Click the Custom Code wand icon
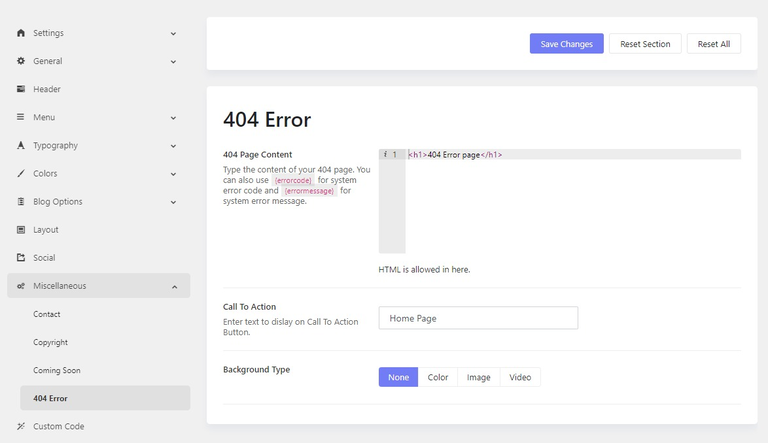 [x=21, y=426]
